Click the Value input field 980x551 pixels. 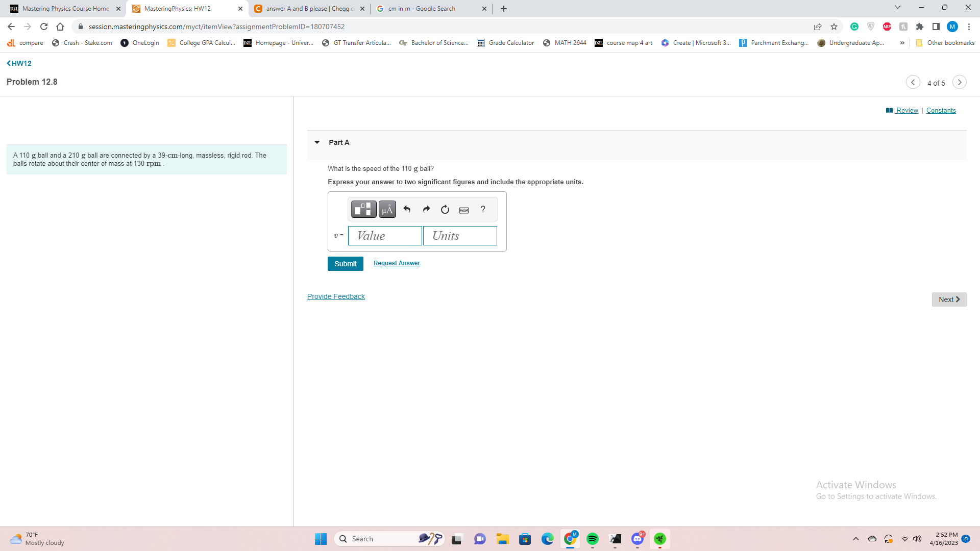[385, 236]
